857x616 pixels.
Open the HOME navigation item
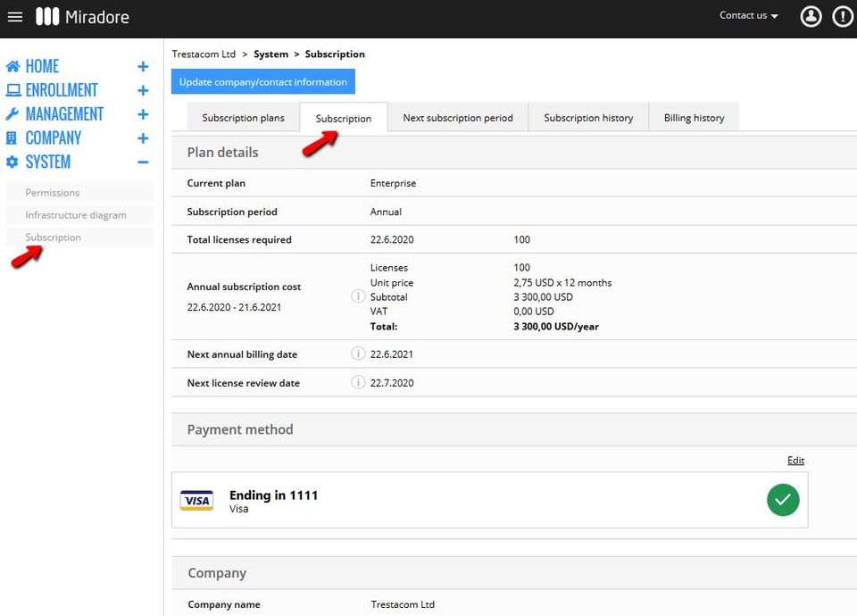(x=42, y=67)
